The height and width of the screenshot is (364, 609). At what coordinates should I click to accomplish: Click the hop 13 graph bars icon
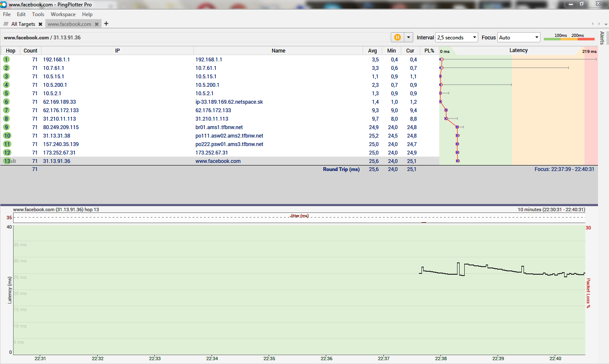tap(14, 161)
